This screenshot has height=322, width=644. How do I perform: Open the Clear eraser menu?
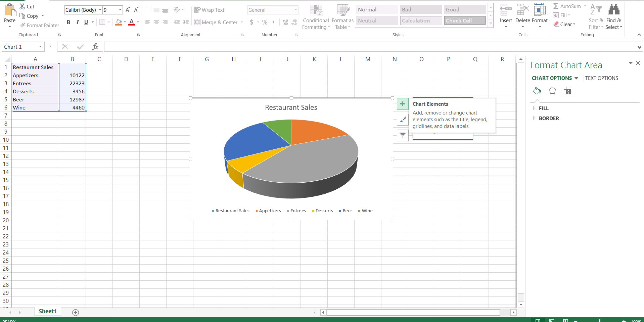point(564,24)
